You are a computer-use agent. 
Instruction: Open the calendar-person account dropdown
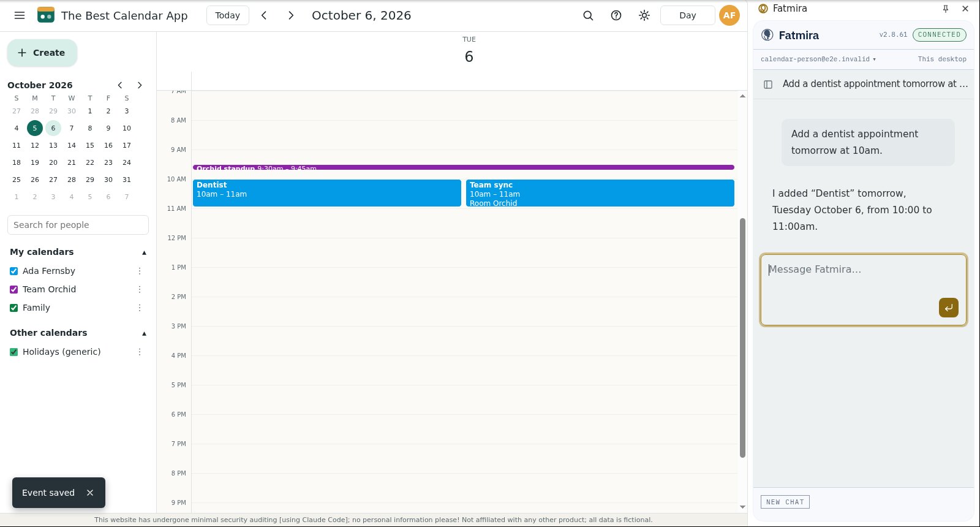(x=818, y=59)
